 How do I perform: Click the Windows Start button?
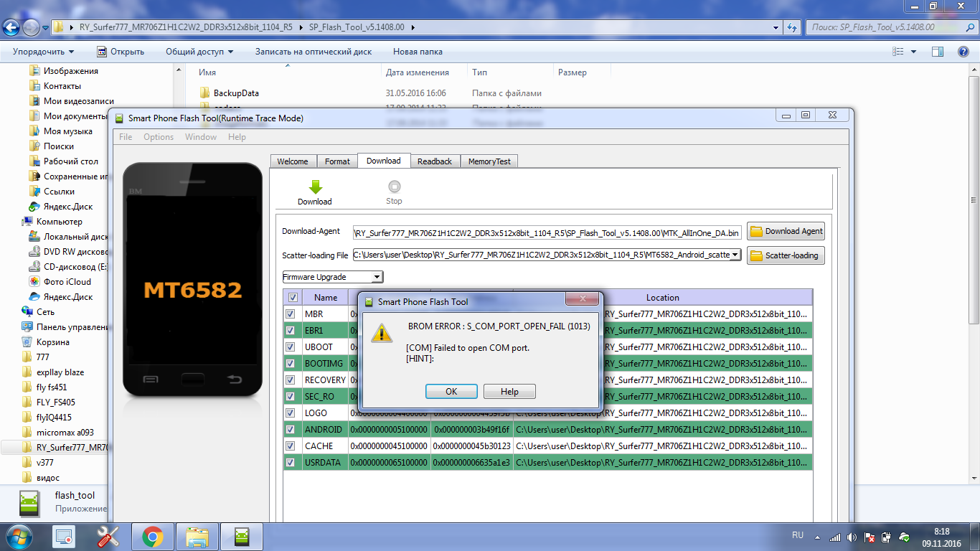[18, 536]
